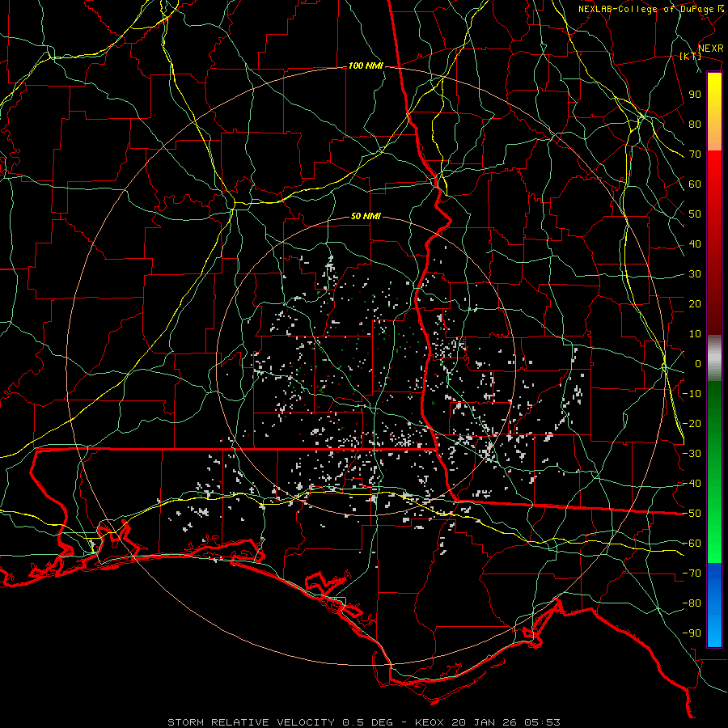
Task: Click the Storm Relative Velocity caption text
Action: tap(363, 722)
